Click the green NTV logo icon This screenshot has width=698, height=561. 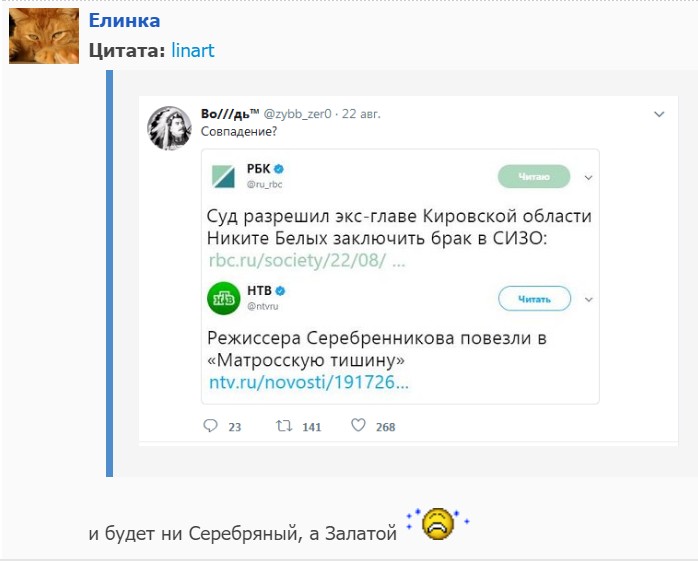[222, 297]
